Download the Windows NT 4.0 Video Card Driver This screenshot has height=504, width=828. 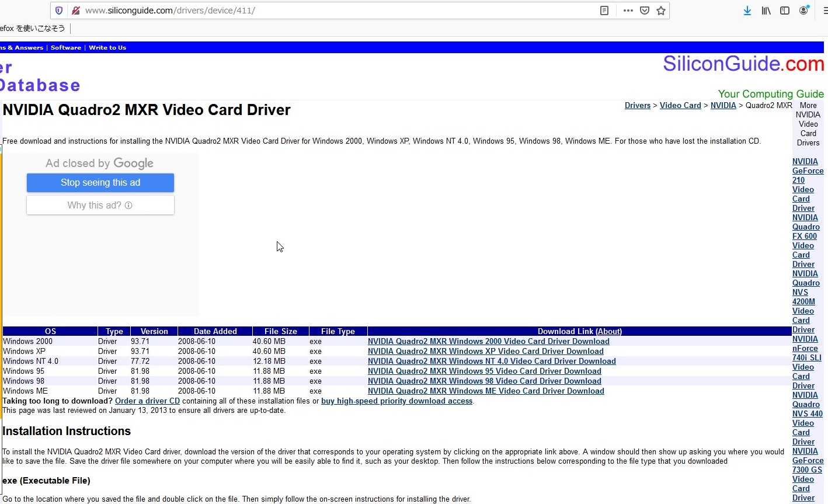[492, 362]
